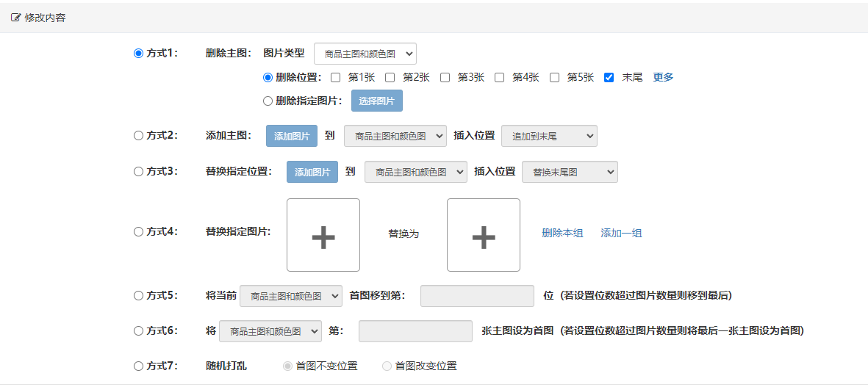Open the 替换末尾图 dropdown
The height and width of the screenshot is (387, 868).
[569, 172]
